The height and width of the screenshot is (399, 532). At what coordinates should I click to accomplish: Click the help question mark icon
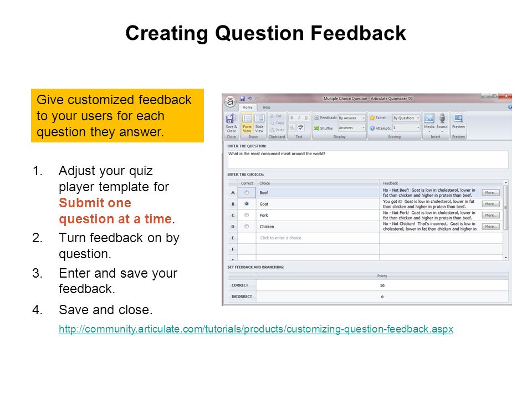coord(510,107)
